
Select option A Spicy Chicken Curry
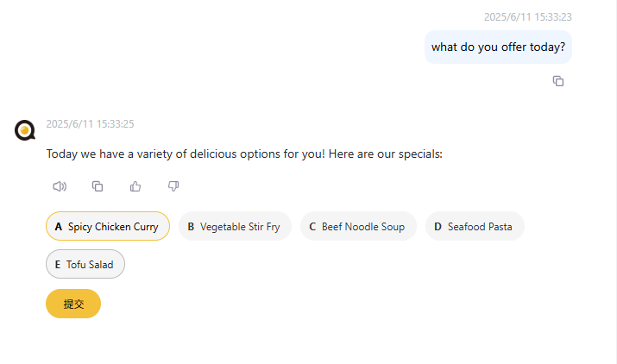click(x=108, y=226)
